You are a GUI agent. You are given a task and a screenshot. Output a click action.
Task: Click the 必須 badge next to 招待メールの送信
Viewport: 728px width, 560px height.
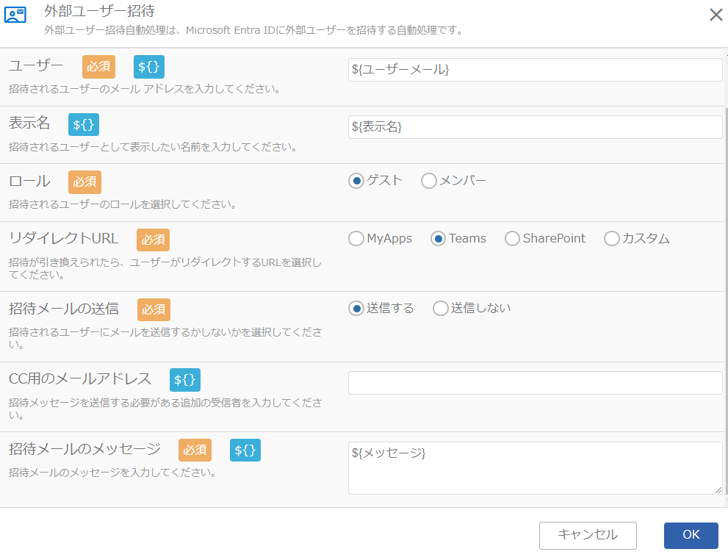[154, 309]
